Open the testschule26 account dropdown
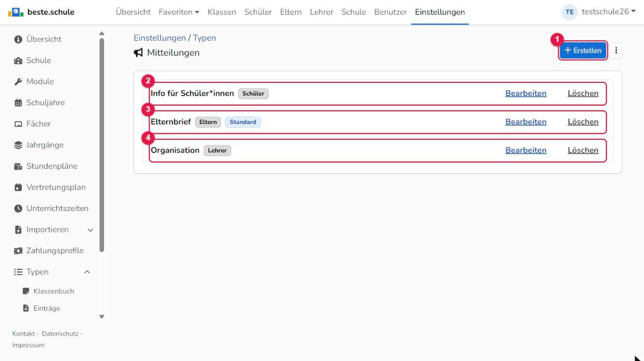This screenshot has width=644, height=361. coord(608,12)
